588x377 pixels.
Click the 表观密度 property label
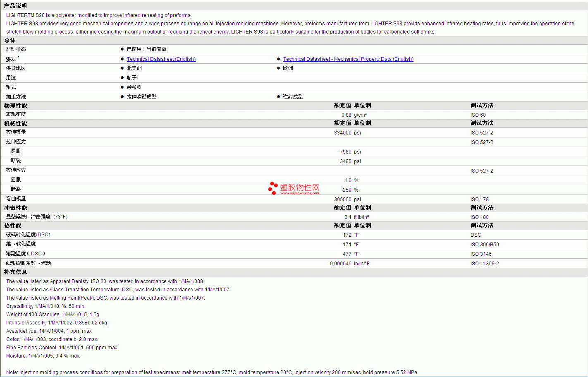pyautogui.click(x=16, y=114)
